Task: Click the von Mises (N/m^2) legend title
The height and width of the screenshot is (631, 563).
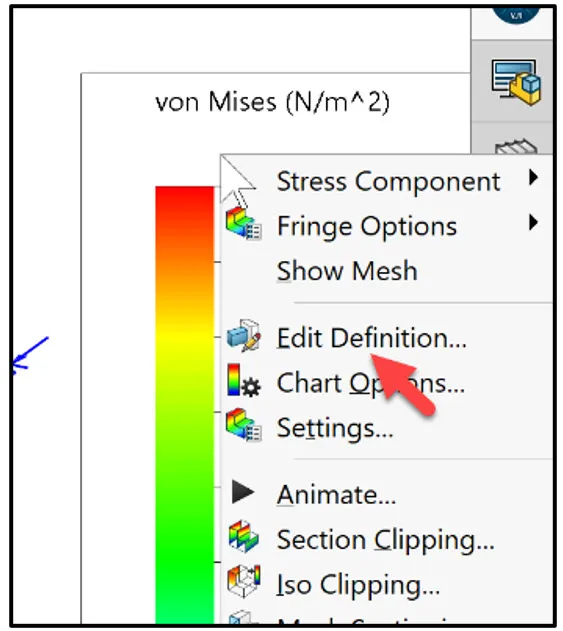Action: pos(272,102)
